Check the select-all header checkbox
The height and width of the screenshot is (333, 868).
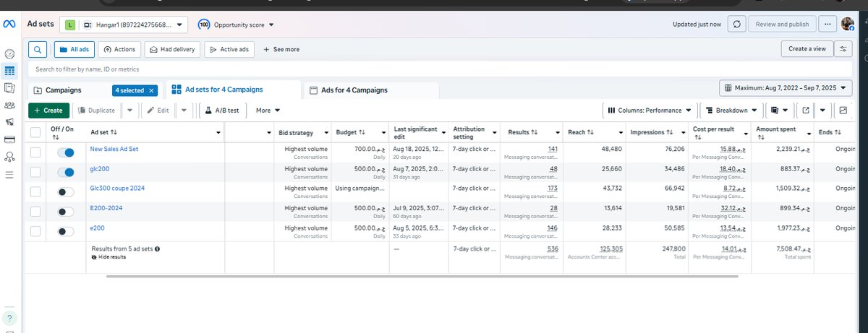(x=35, y=132)
